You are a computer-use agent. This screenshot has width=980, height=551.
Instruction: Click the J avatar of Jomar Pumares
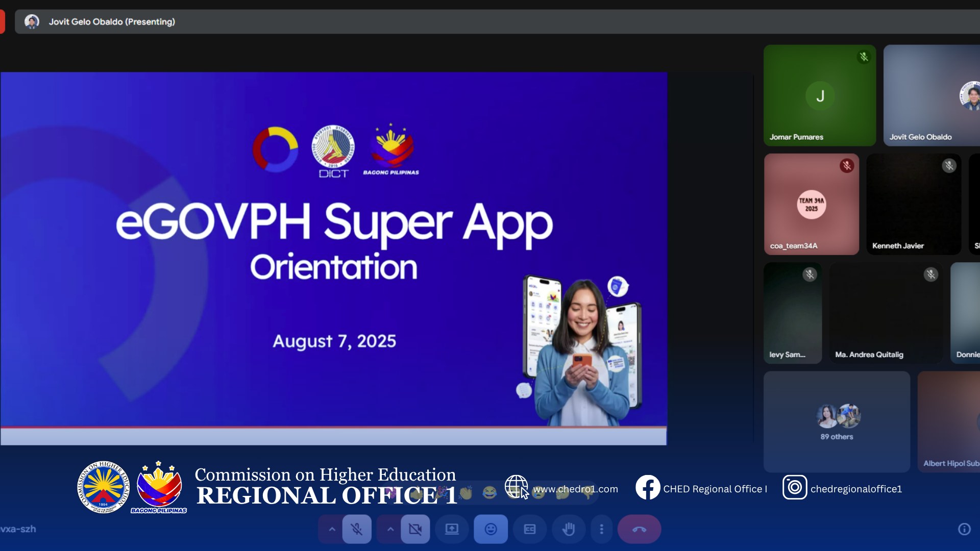click(820, 95)
